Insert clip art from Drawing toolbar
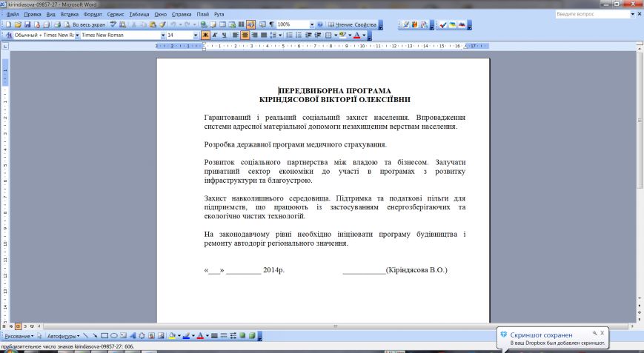This screenshot has width=644, height=353. (x=152, y=335)
